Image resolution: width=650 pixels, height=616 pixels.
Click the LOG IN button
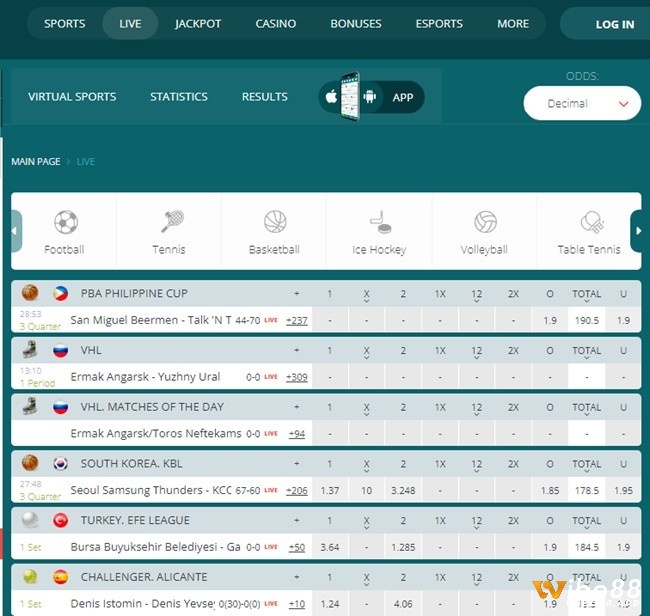615,24
